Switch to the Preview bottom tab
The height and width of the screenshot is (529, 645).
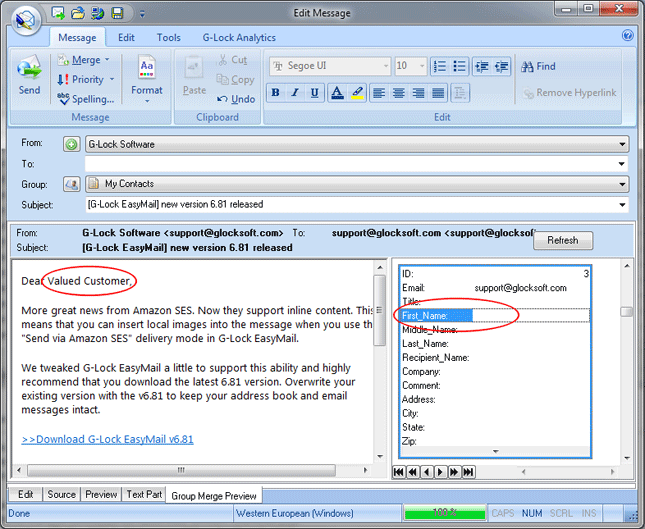101,494
